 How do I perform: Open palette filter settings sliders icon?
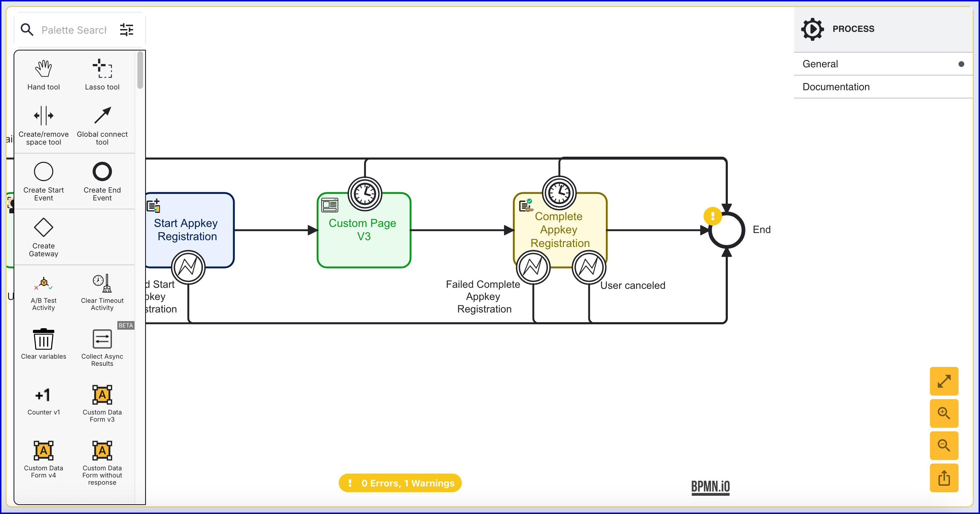[126, 30]
